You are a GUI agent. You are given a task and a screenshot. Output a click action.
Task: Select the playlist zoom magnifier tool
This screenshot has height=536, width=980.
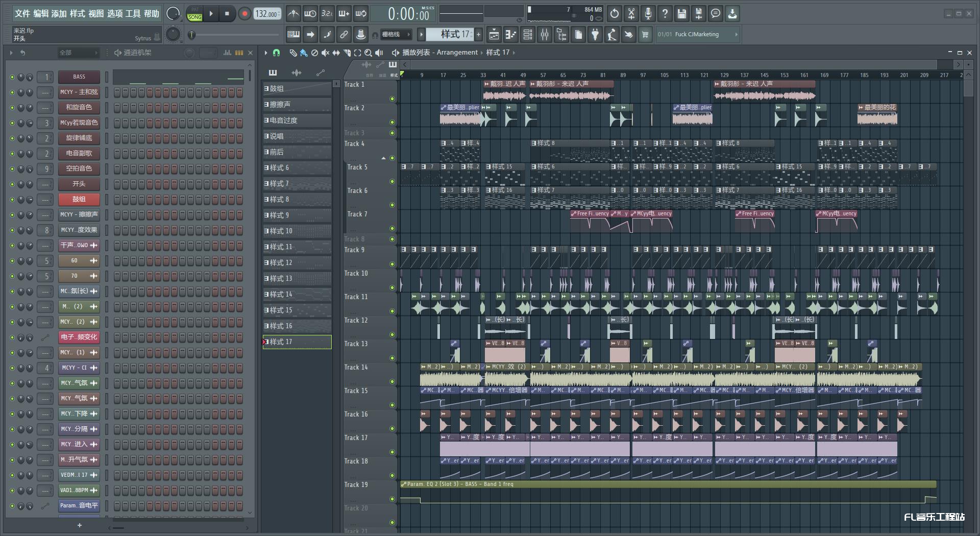[368, 53]
